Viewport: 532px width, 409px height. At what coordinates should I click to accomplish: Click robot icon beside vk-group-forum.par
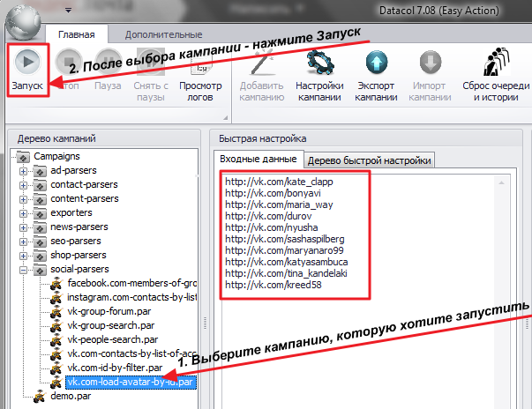[x=56, y=312]
